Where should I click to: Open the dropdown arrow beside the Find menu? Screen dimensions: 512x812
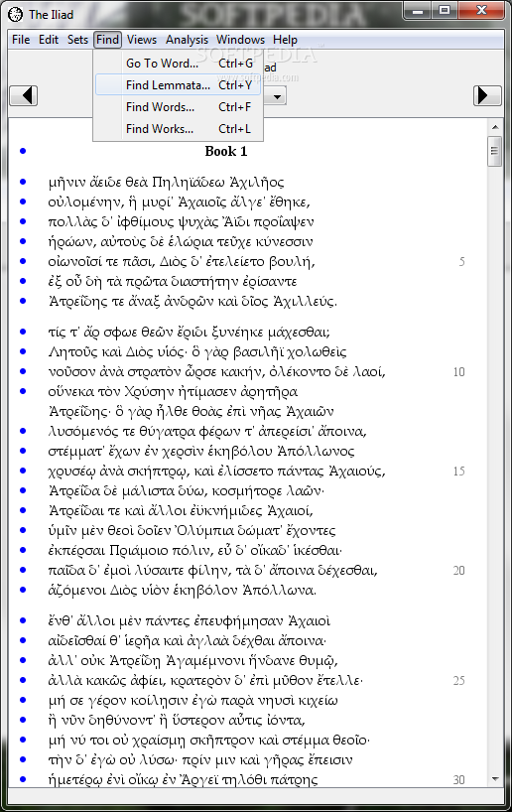(x=278, y=96)
